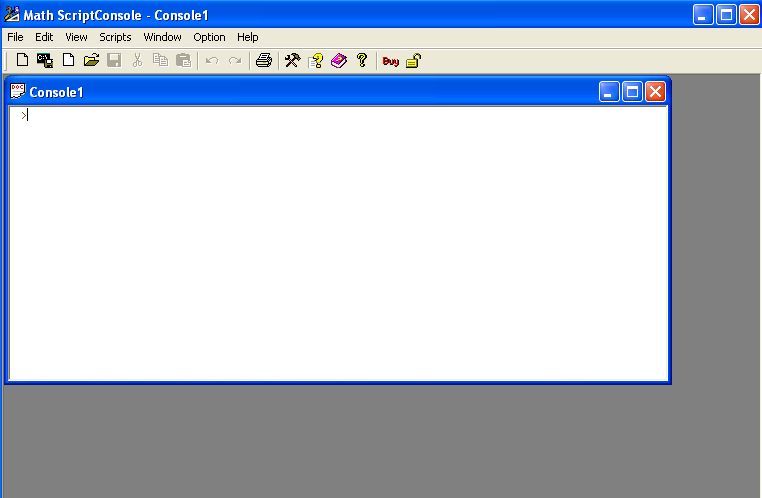Viewport: 762px width, 498px height.
Task: Click the Console1 document icon in title
Action: 17,91
